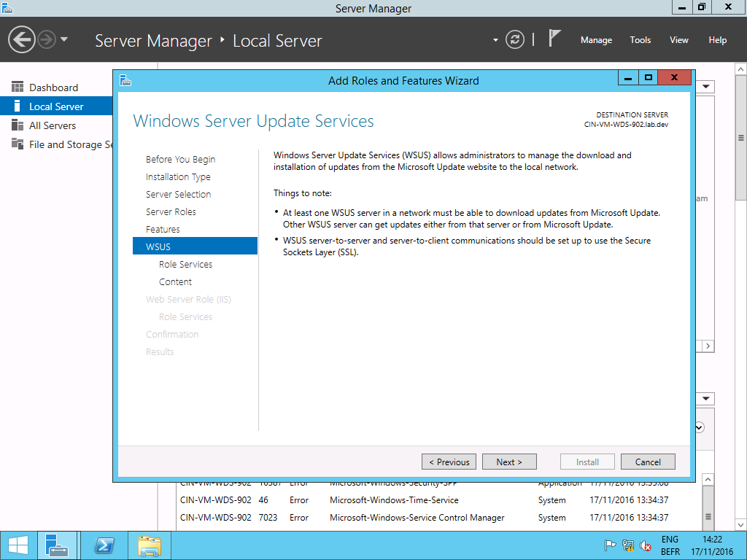The height and width of the screenshot is (560, 747).
Task: Click the Refresh icon in Server Manager header
Action: 514,39
